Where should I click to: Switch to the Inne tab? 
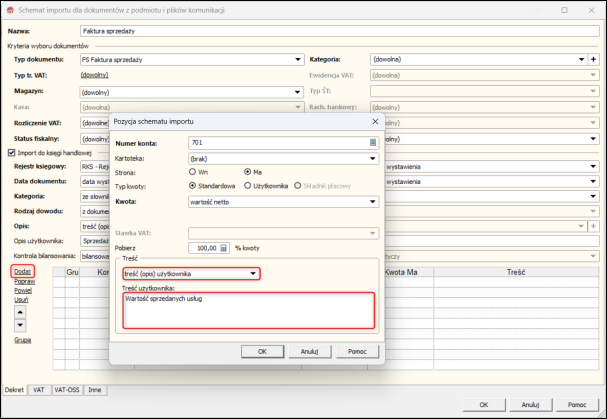pyautogui.click(x=95, y=390)
